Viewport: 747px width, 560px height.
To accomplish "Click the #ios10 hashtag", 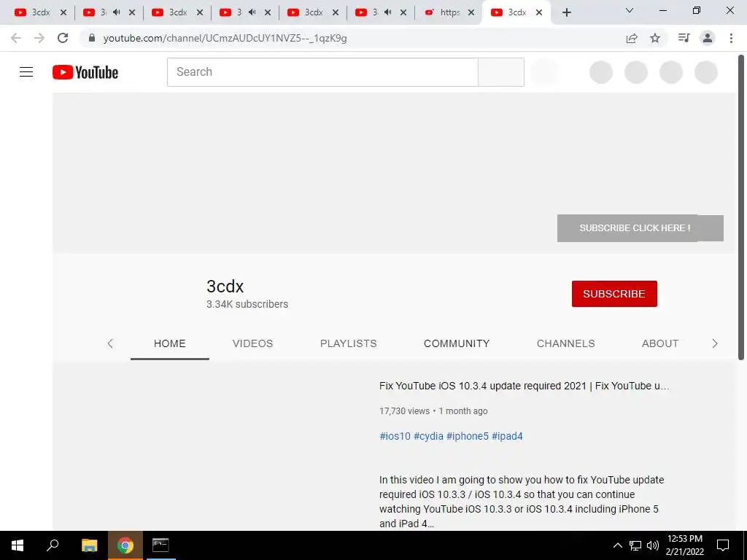I will coord(395,436).
